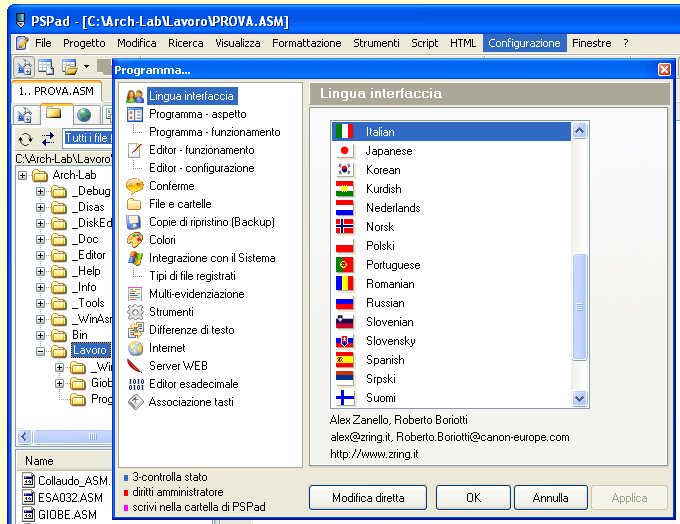
Task: Expand the _Doc folder node
Action: pyautogui.click(x=40, y=239)
